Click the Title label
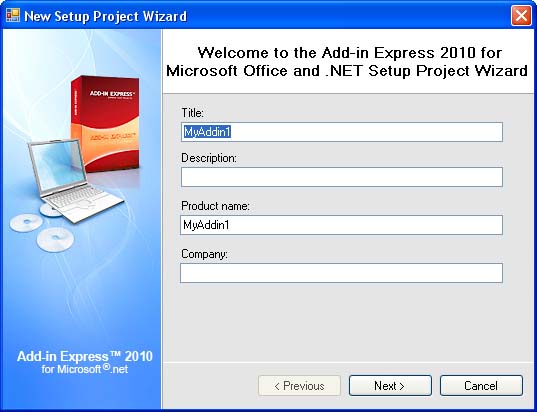 tap(192, 112)
